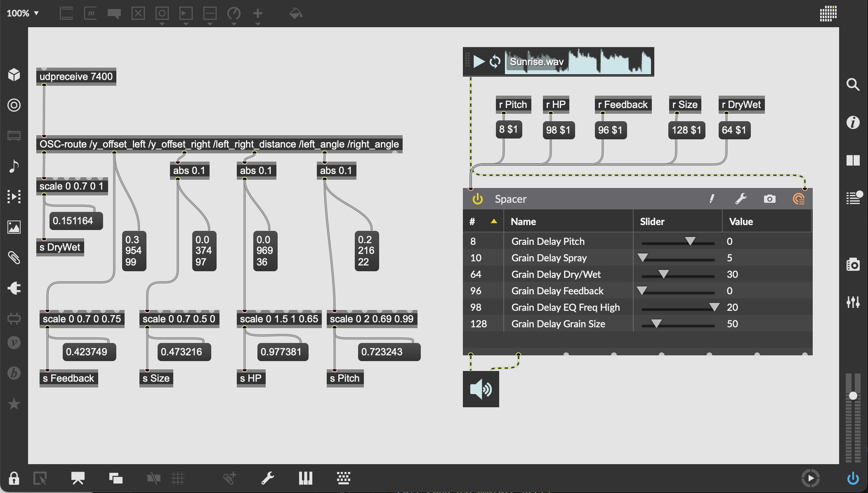Click the '8 $1' message box
Screen dimensions: 868x493
[x=509, y=129]
